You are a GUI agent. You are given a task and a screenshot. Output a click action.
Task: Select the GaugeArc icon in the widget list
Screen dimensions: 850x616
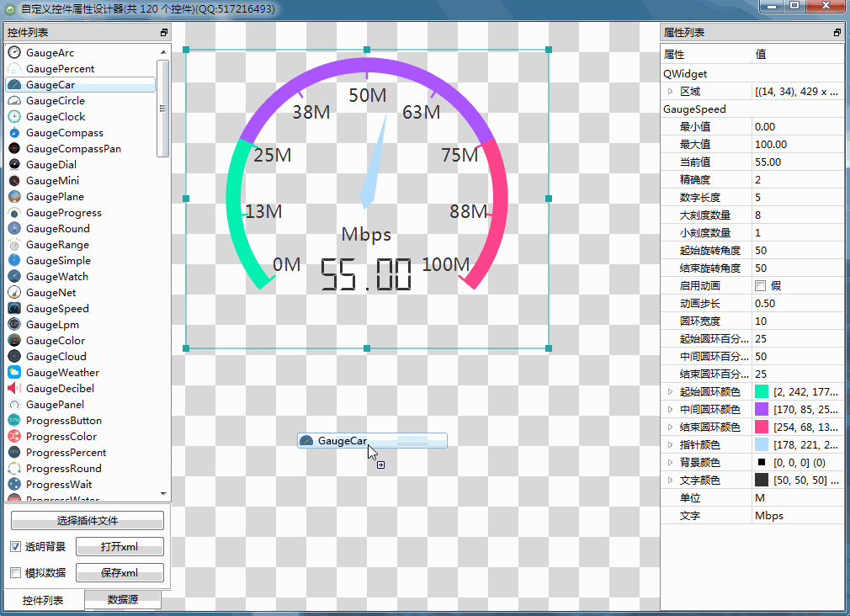pyautogui.click(x=14, y=53)
